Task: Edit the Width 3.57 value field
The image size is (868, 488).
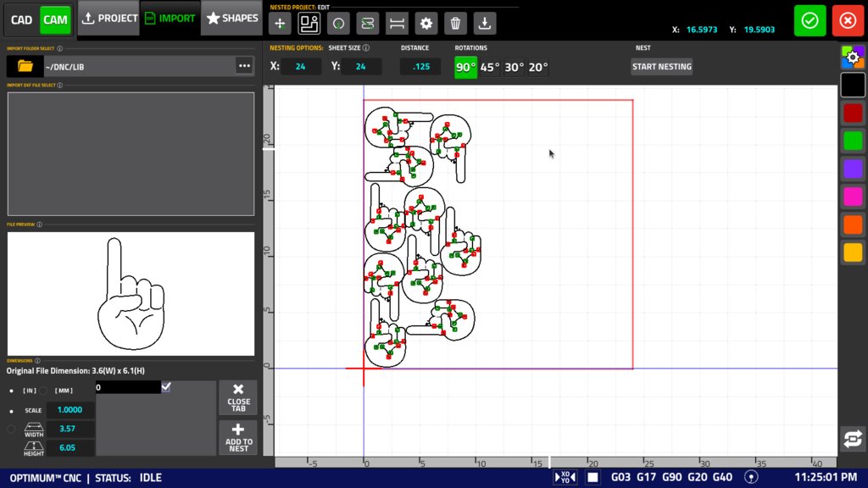Action: (x=70, y=429)
